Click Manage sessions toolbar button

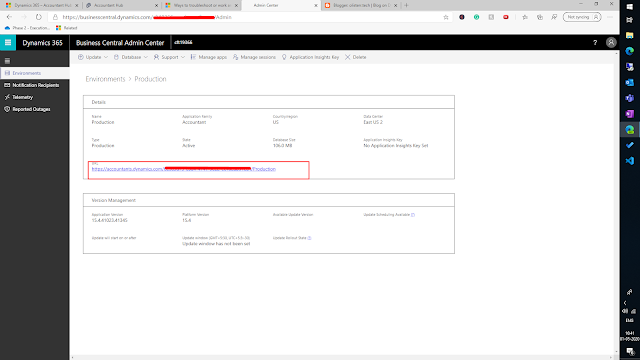point(254,57)
